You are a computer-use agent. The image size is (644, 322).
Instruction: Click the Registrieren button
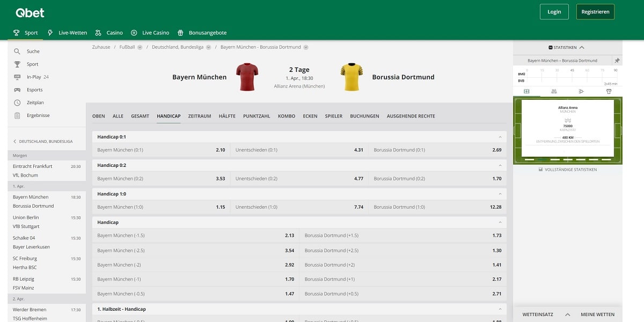pyautogui.click(x=596, y=12)
